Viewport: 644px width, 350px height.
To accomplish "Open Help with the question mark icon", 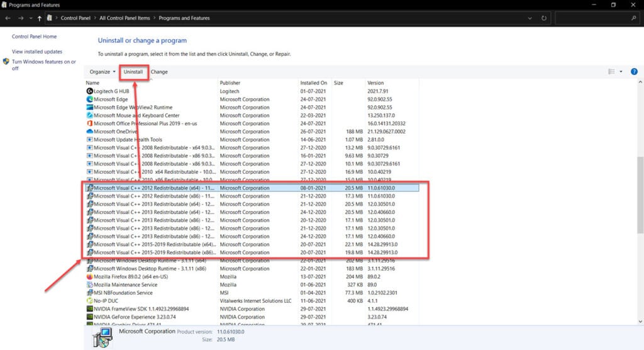I will [634, 72].
